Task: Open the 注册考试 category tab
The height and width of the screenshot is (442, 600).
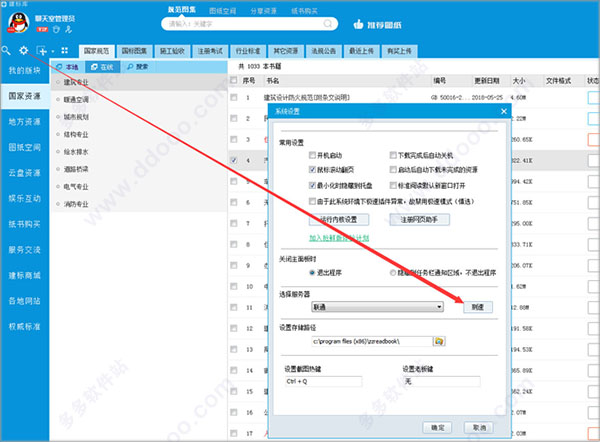Action: [210, 51]
